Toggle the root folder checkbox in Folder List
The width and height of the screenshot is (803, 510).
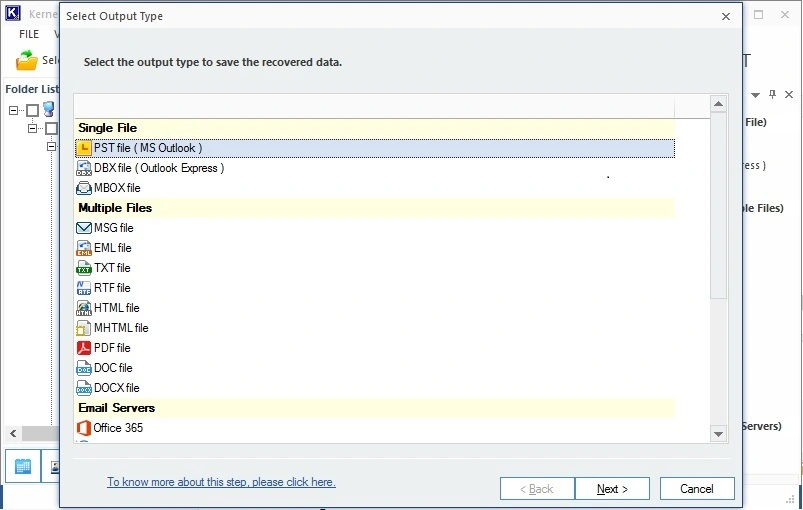pyautogui.click(x=33, y=110)
